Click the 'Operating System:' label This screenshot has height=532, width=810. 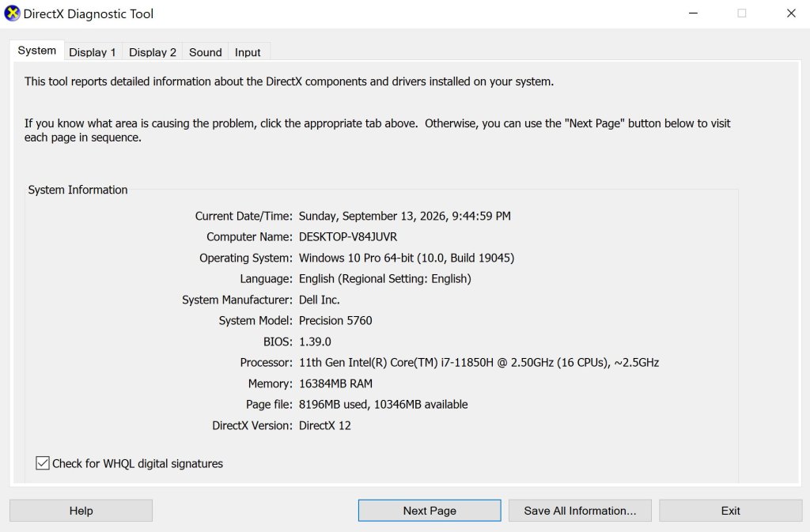point(246,258)
